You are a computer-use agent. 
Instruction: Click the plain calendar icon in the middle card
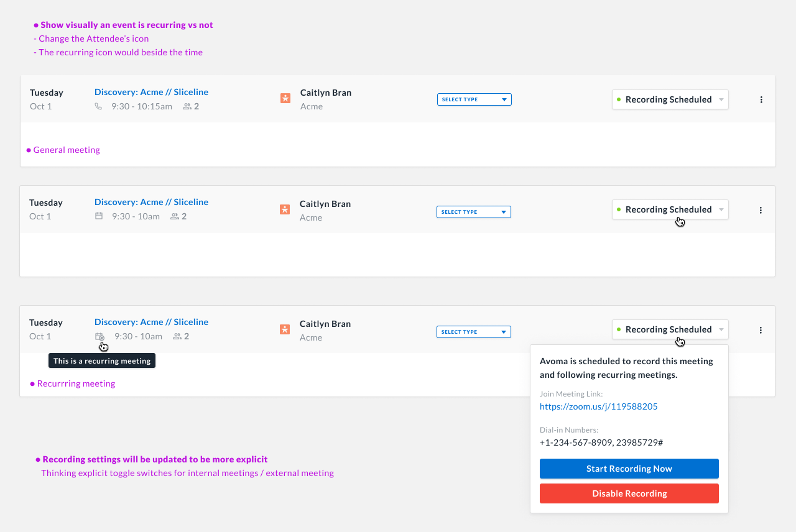coord(98,216)
